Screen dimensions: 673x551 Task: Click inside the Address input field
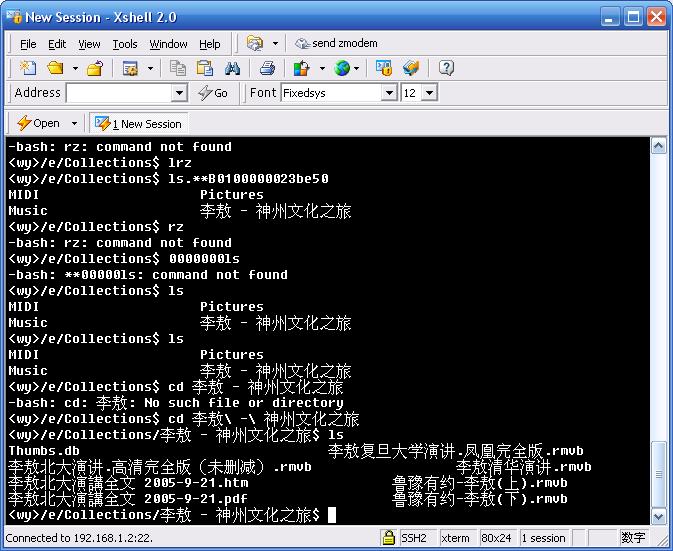(117, 93)
